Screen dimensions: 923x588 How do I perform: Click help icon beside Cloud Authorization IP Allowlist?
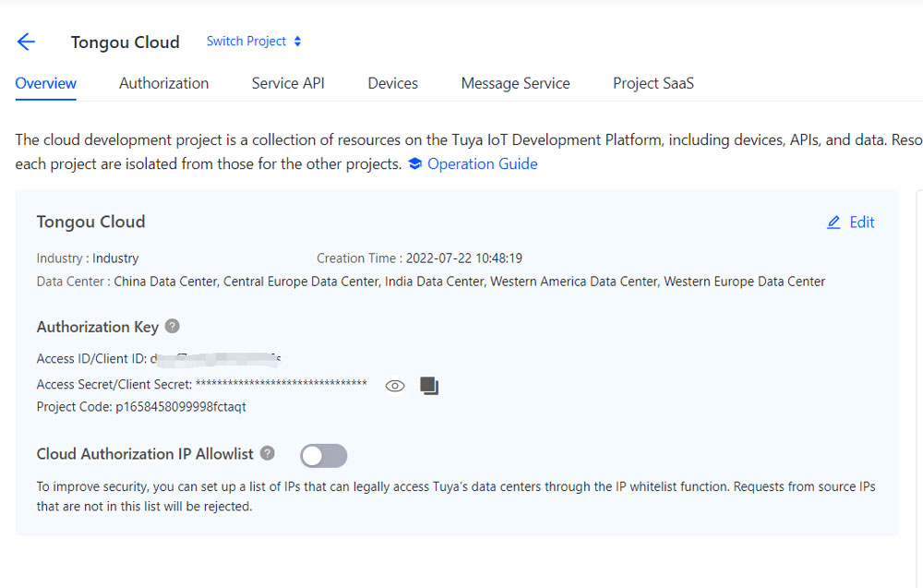tap(268, 453)
